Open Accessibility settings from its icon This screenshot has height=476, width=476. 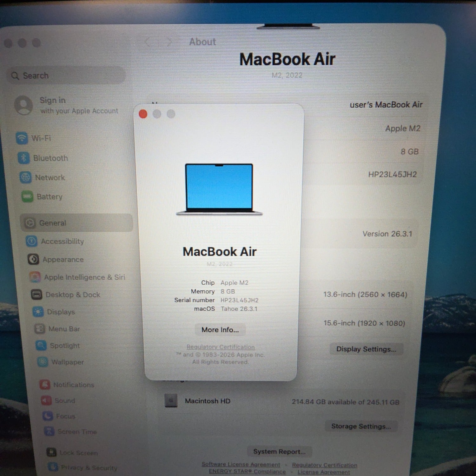pyautogui.click(x=32, y=241)
